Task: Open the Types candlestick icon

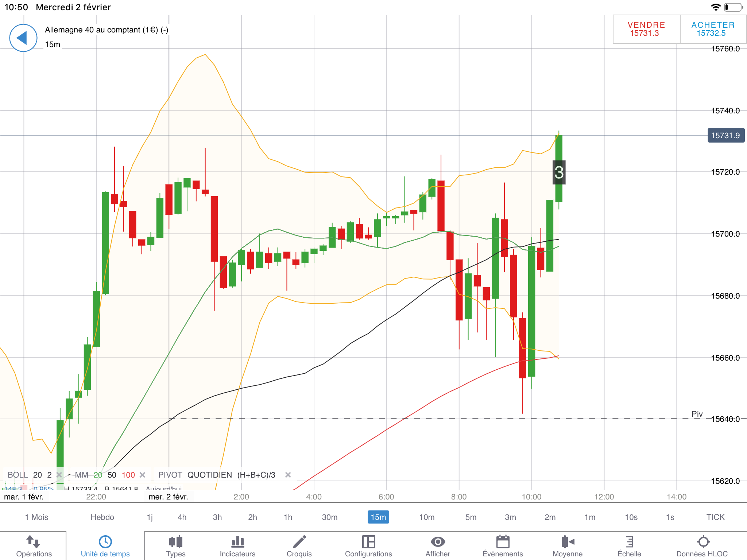Action: tap(176, 542)
